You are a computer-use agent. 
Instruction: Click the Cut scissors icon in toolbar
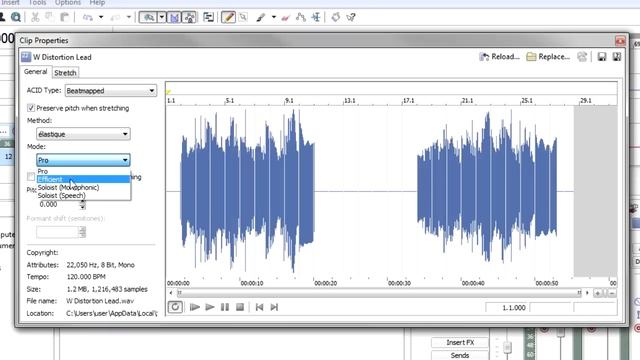pos(35,17)
